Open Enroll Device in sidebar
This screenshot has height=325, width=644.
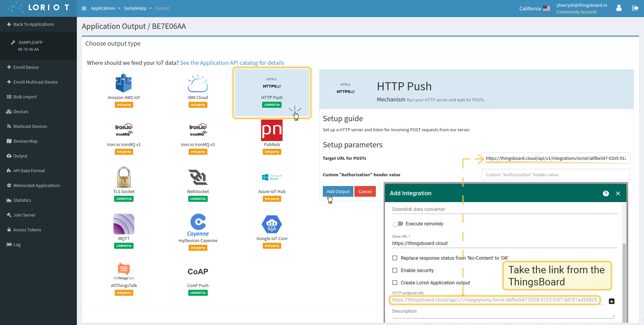coord(38,67)
